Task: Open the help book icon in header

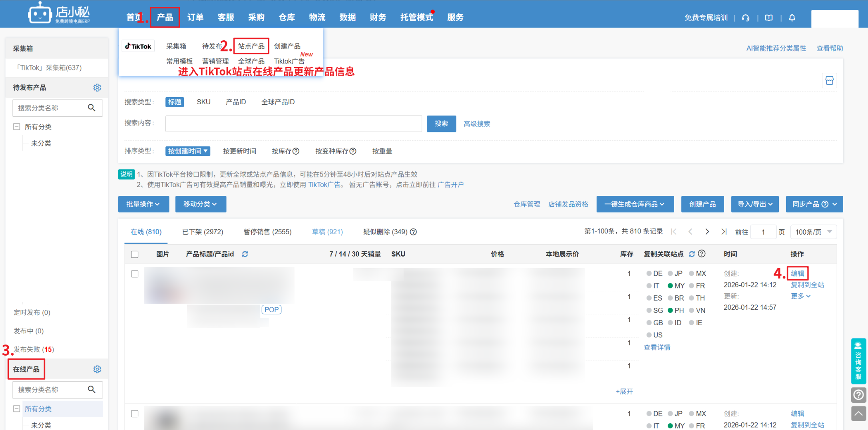Action: 768,18
